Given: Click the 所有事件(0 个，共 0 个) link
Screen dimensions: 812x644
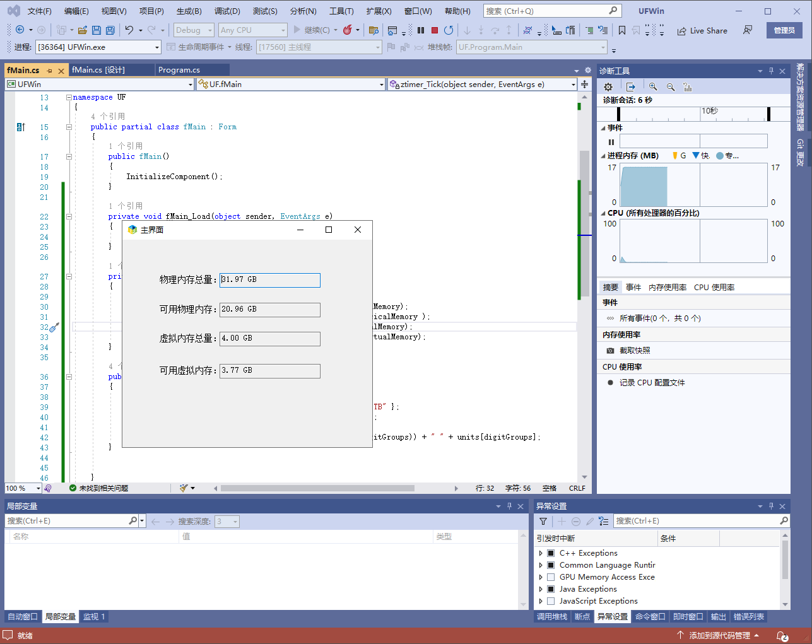Looking at the screenshot, I should [660, 319].
